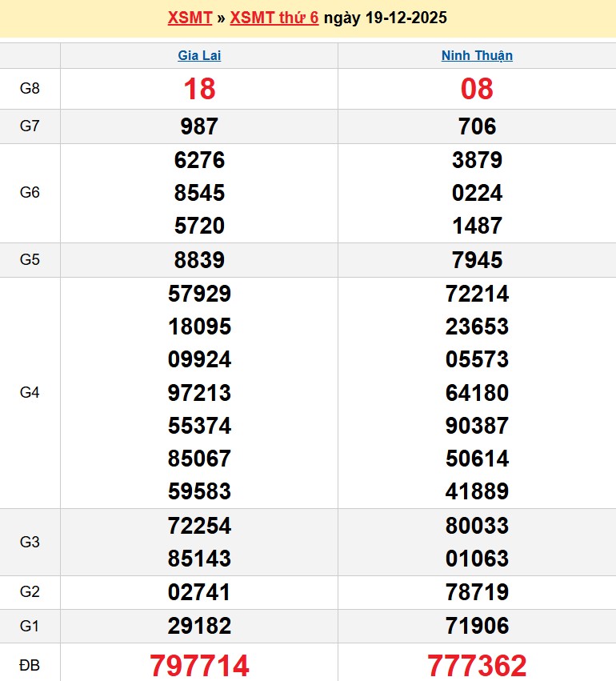The height and width of the screenshot is (681, 616).
Task: Open the Gia Lai province link
Action: coord(199,56)
